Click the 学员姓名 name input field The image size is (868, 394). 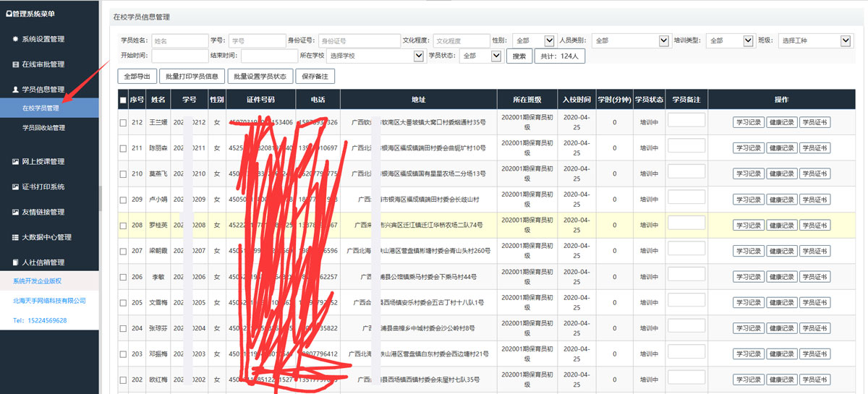tap(179, 41)
